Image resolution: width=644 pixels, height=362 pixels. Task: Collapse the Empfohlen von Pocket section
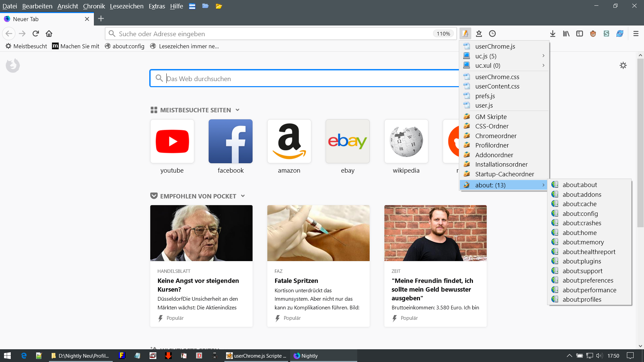pos(243,196)
